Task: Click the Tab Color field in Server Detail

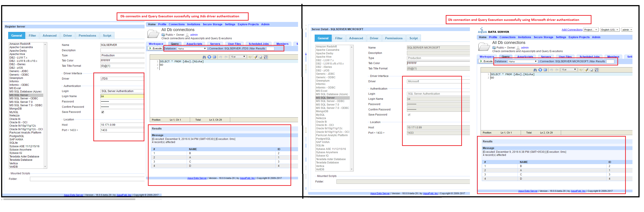Action: tap(438, 63)
